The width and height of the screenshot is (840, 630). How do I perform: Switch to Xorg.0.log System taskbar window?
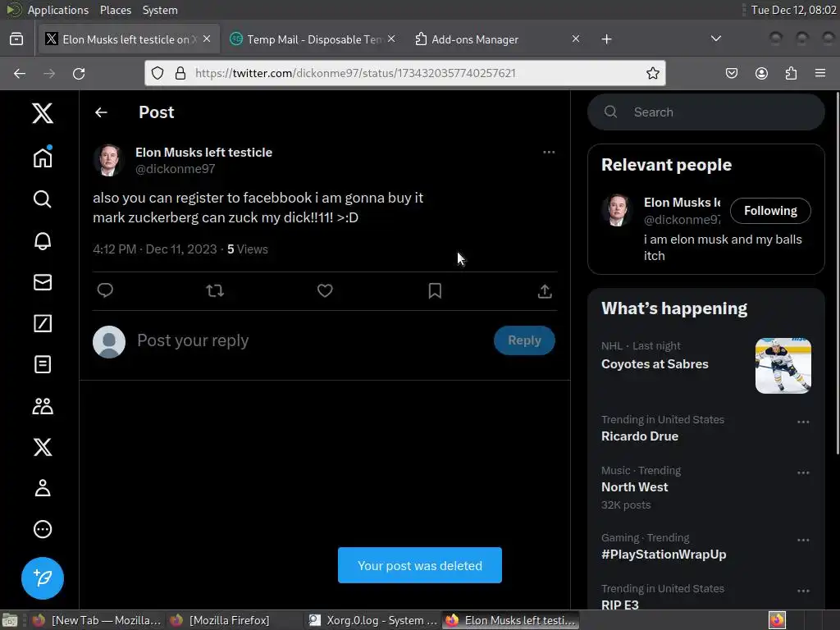pos(372,620)
